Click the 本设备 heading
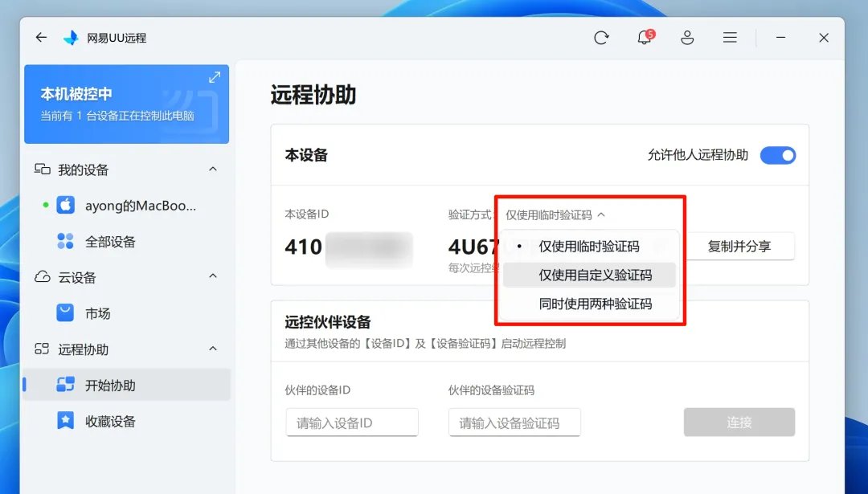The height and width of the screenshot is (494, 868). coord(306,156)
